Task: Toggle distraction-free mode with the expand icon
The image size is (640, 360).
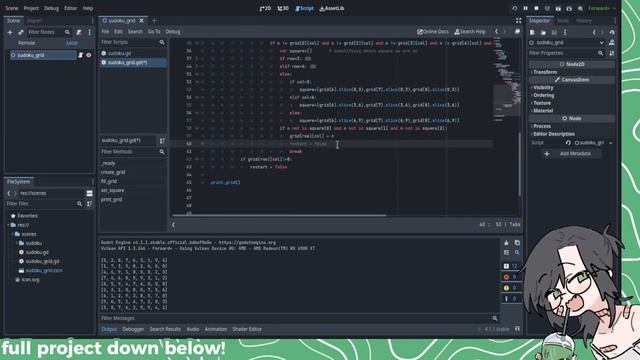Action: [518, 20]
